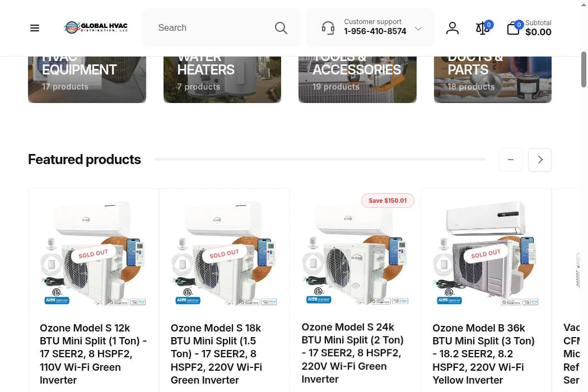Click the '17 products' count text
This screenshot has height=392, width=588.
66,87
